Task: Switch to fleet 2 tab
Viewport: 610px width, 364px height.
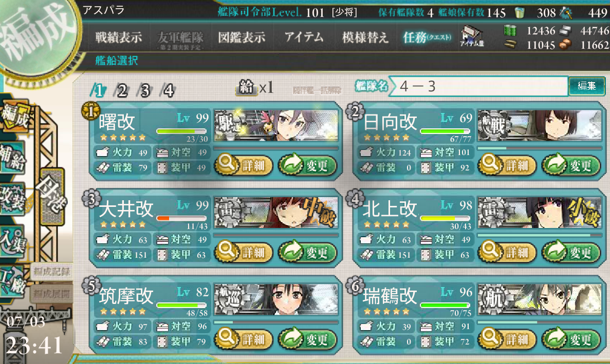Action: [122, 90]
